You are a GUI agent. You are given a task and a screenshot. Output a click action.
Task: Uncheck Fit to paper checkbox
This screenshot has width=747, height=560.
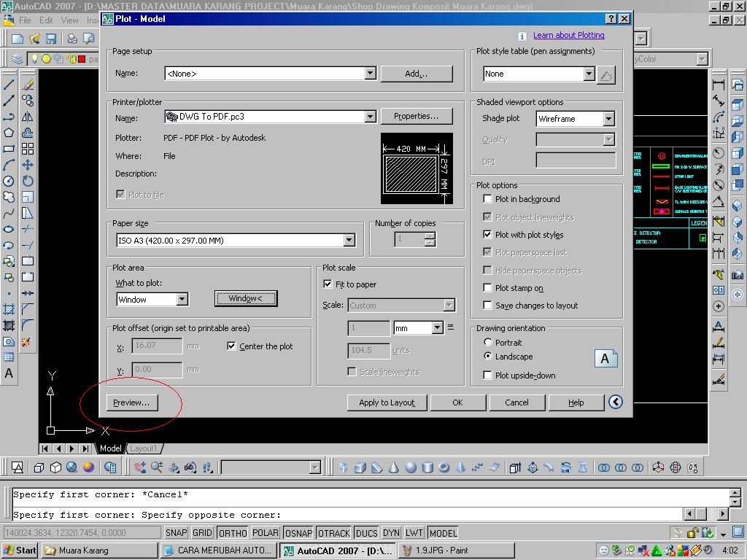pyautogui.click(x=328, y=284)
